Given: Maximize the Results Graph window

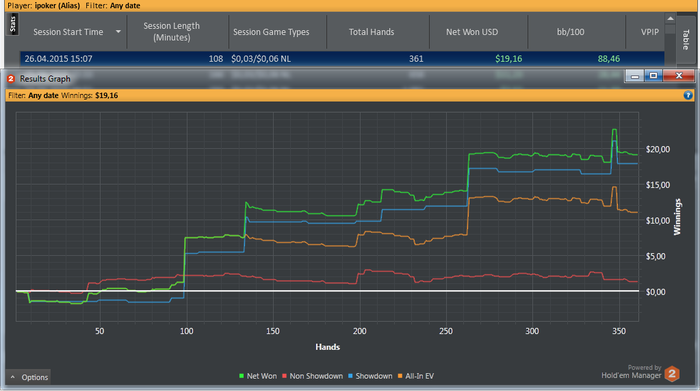Looking at the screenshot, I should click(x=653, y=76).
